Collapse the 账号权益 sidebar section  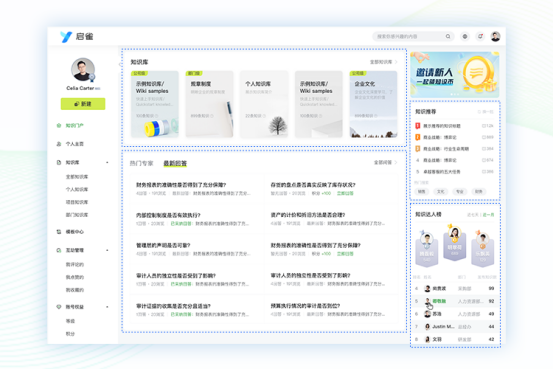[107, 307]
